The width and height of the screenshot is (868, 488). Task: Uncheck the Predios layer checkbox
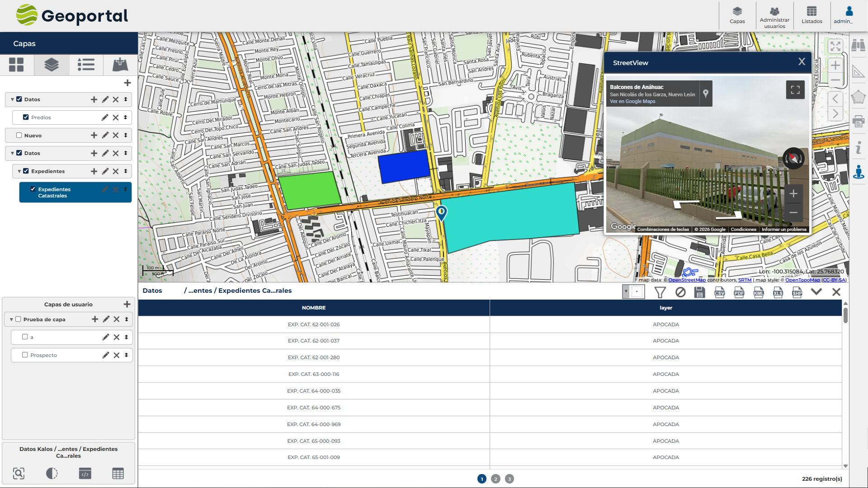[26, 117]
